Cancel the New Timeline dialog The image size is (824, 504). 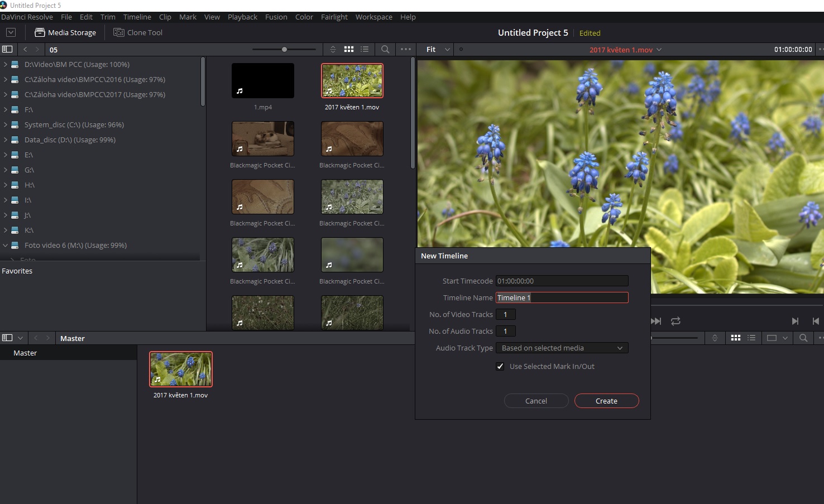click(536, 401)
